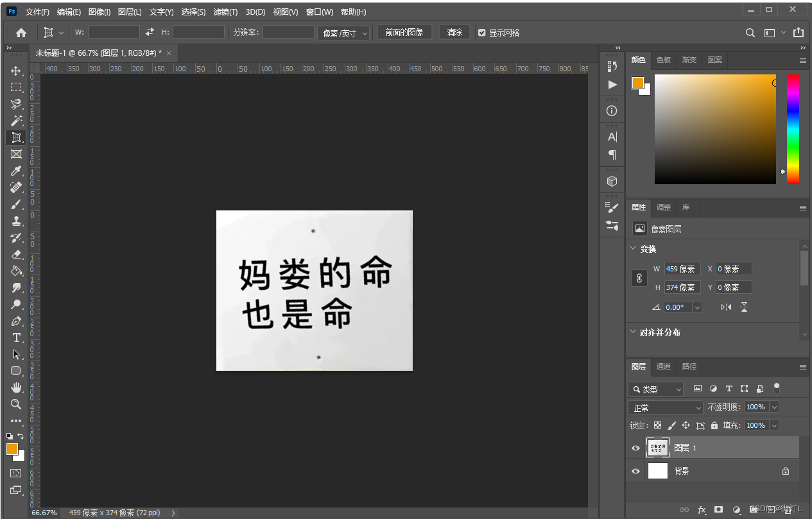The width and height of the screenshot is (812, 519).
Task: Open the 正常 blend mode dropdown
Action: coord(666,407)
